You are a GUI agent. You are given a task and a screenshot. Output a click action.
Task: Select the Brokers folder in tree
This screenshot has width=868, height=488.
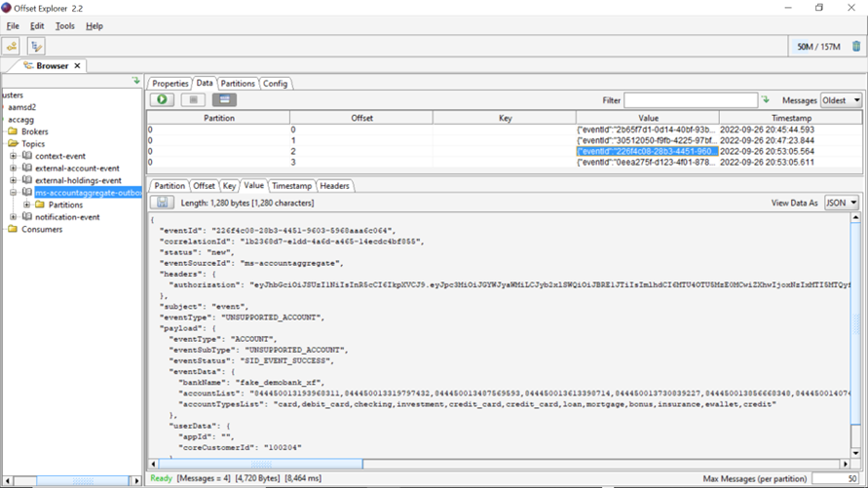pyautogui.click(x=34, y=131)
